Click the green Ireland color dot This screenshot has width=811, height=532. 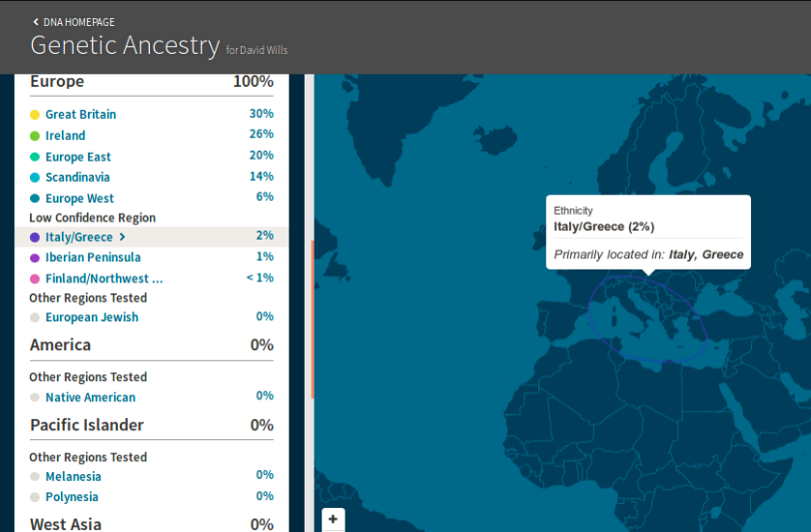click(x=35, y=136)
